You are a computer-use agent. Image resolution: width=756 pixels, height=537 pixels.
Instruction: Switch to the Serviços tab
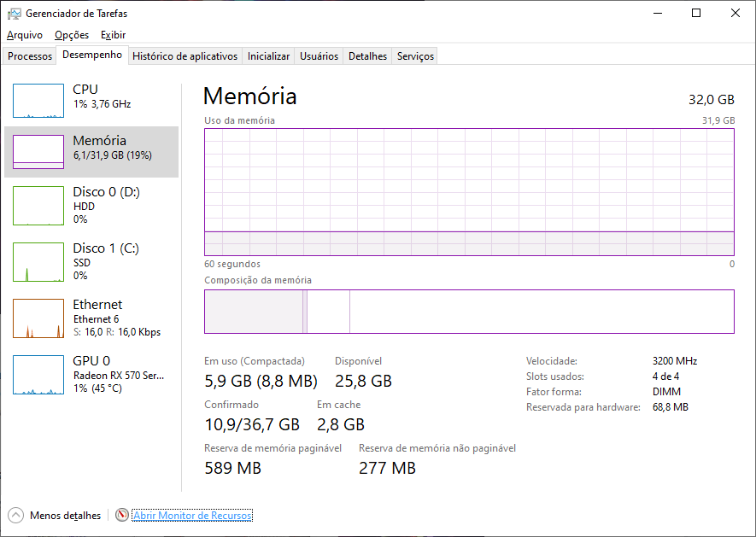[415, 56]
